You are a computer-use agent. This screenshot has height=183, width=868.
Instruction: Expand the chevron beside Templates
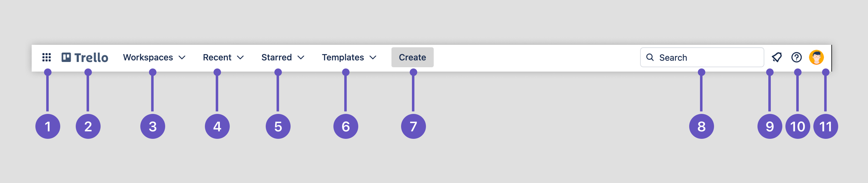point(373,58)
